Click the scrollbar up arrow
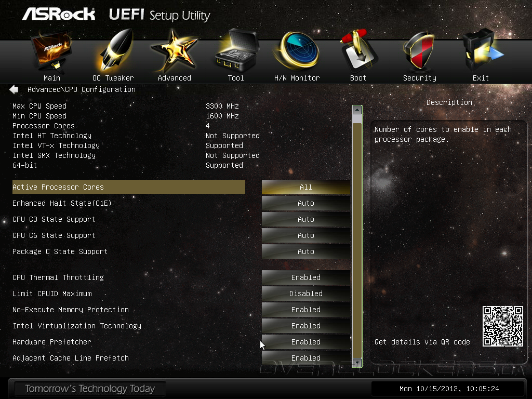 click(357, 110)
